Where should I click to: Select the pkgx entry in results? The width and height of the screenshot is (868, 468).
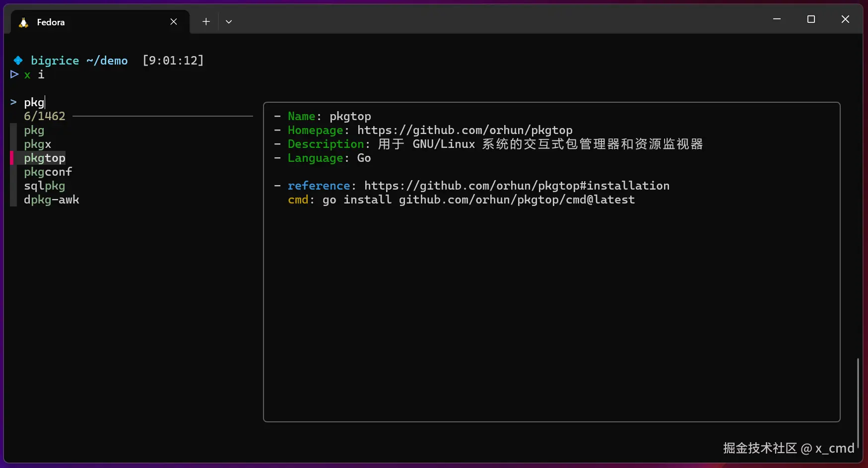[x=38, y=144]
